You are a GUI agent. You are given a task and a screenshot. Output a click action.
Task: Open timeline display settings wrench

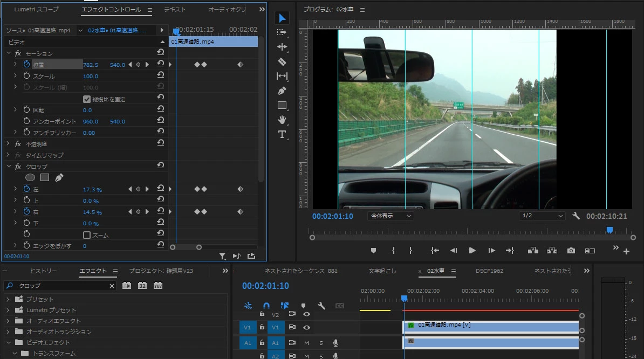(321, 306)
